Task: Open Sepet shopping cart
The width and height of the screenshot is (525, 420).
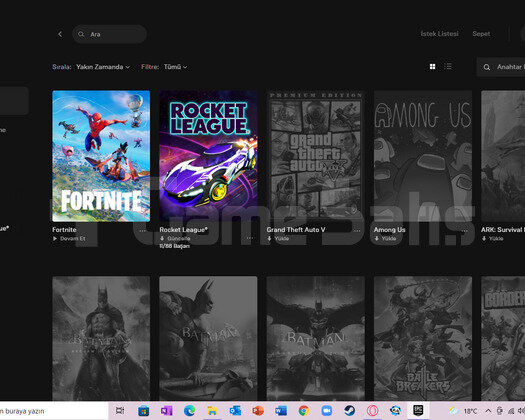Action: click(481, 34)
